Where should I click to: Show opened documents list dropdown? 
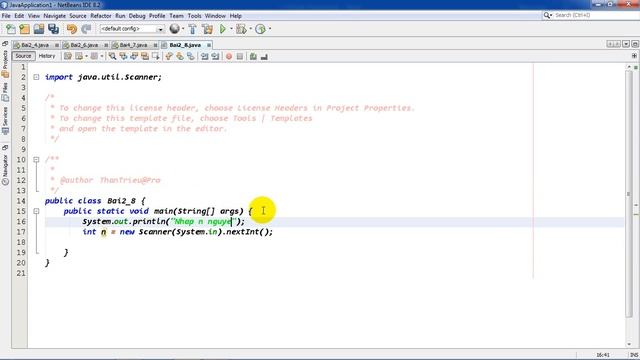click(x=626, y=44)
